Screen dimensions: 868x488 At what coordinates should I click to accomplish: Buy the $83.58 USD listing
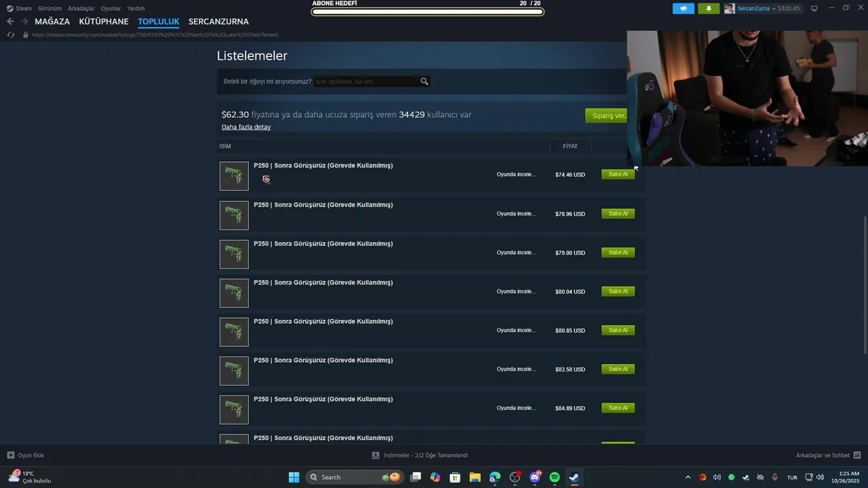(618, 369)
